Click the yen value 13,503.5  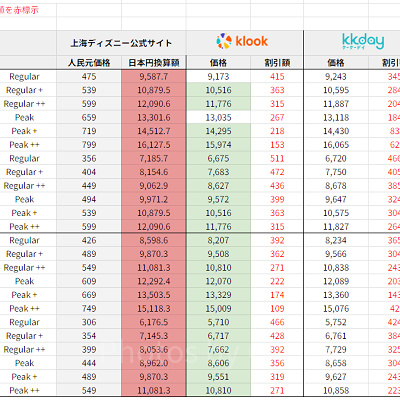[154, 295]
